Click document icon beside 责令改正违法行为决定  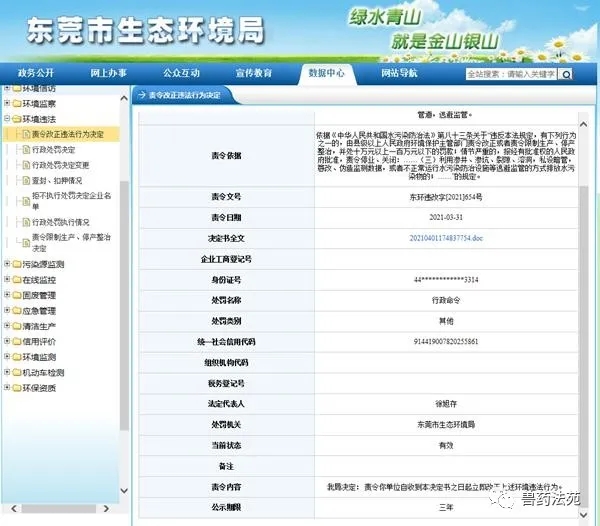click(26, 134)
